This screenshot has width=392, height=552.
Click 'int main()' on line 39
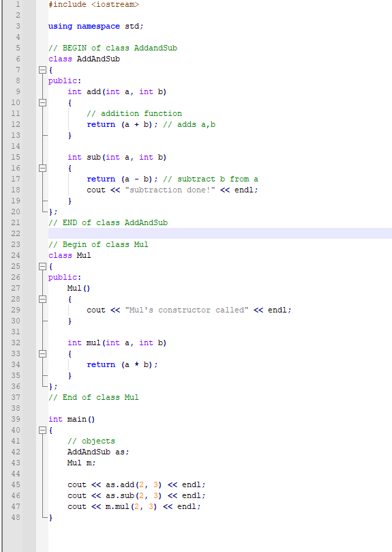[x=72, y=419]
